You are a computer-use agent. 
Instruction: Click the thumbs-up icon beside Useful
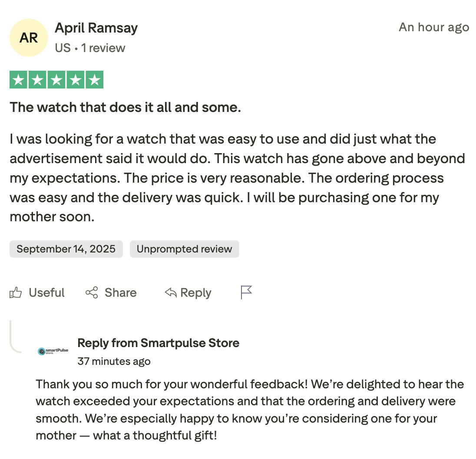[16, 293]
